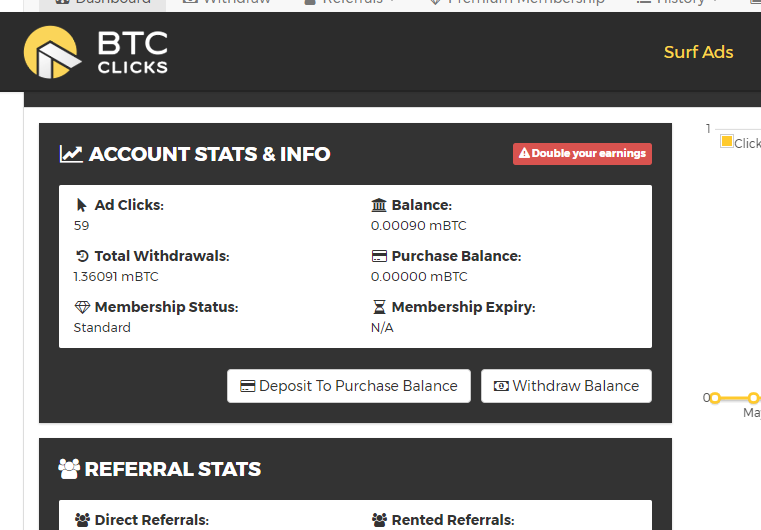Click the bank icon next to Balance
The image size is (761, 530).
379,205
